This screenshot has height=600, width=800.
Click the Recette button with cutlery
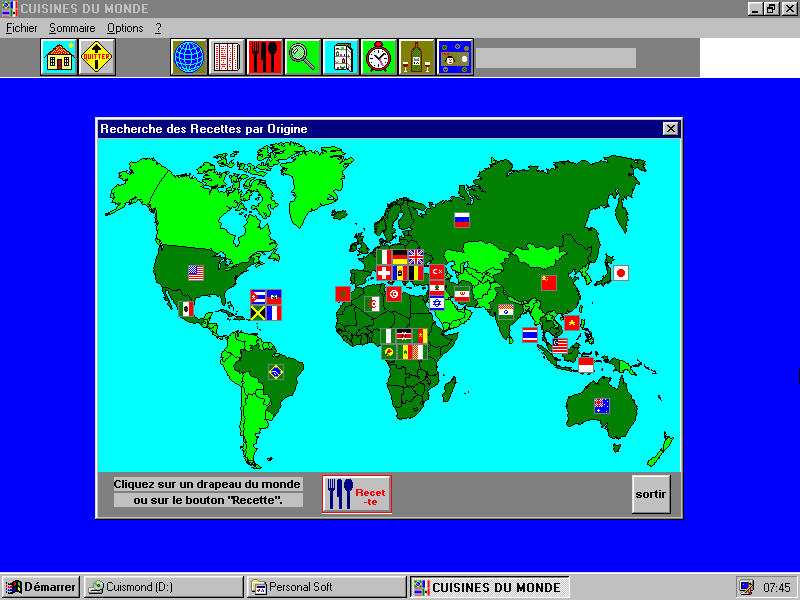coord(356,493)
